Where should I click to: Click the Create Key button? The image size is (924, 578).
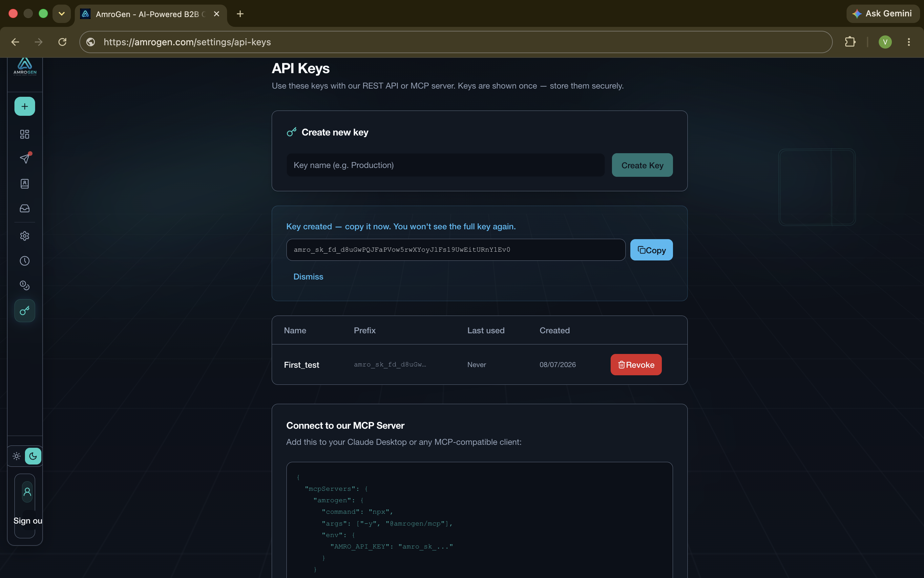coord(642,165)
